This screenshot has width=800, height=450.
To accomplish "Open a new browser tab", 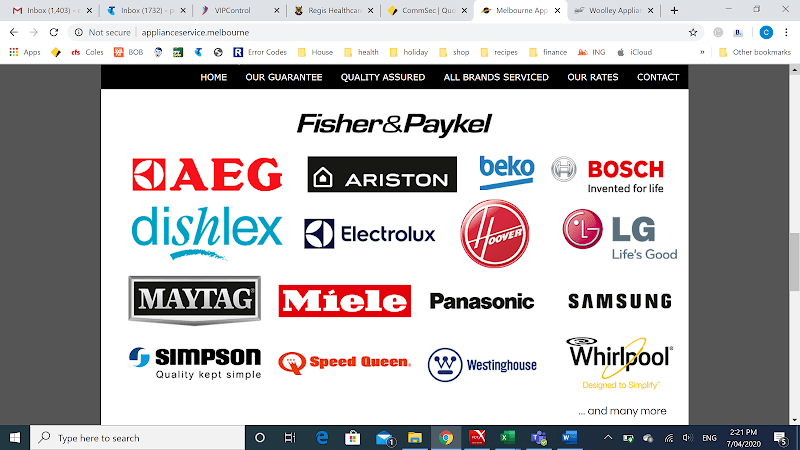I will (x=674, y=10).
